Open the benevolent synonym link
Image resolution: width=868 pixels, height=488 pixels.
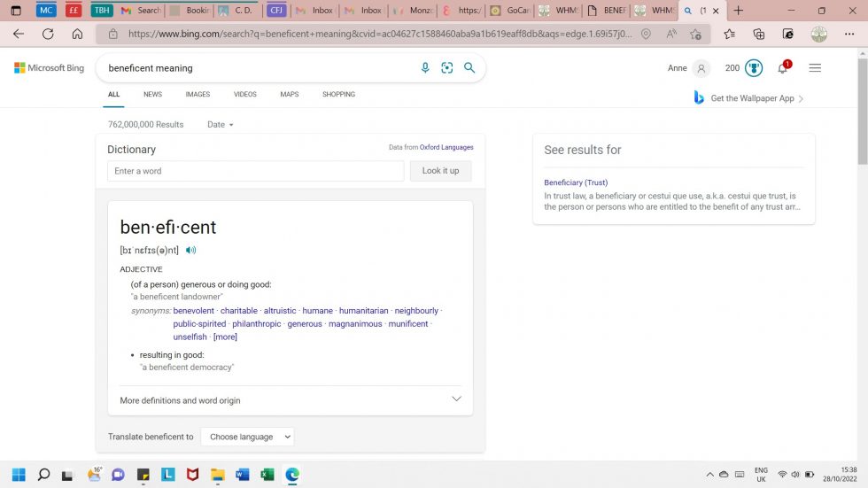(x=193, y=311)
